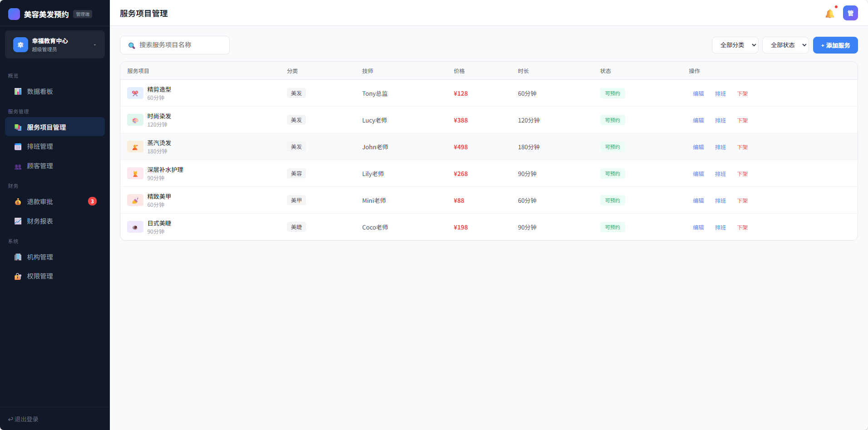The image size is (868, 430).
Task: Click the 日式美睫 eye icon
Action: (135, 227)
